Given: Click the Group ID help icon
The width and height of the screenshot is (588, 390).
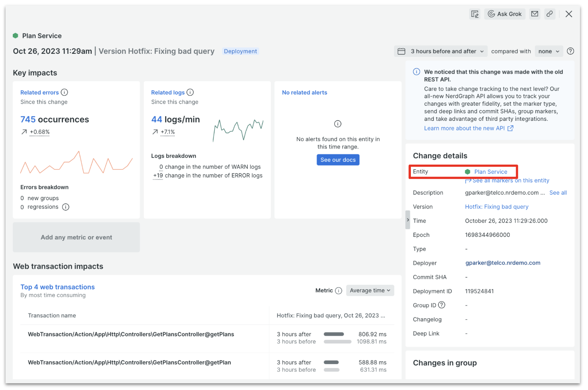Looking at the screenshot, I should [442, 305].
